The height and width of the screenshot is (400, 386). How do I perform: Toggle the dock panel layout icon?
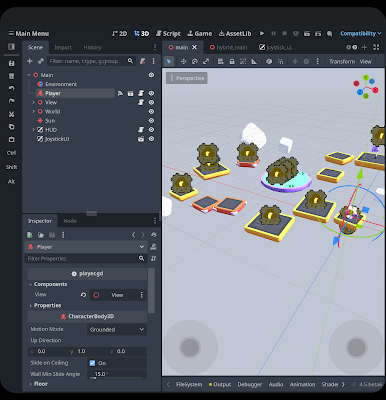tap(11, 47)
